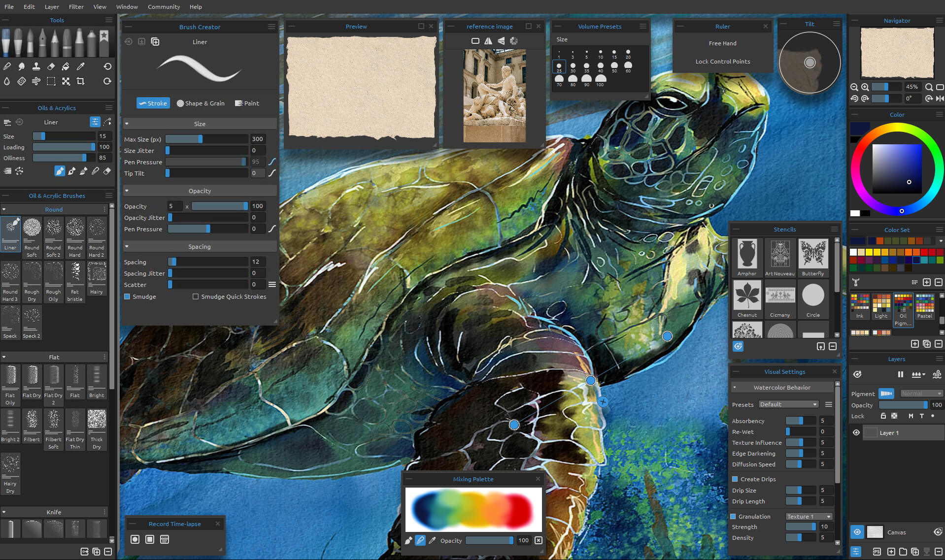Click Lock Control Points in Ruler

[722, 62]
